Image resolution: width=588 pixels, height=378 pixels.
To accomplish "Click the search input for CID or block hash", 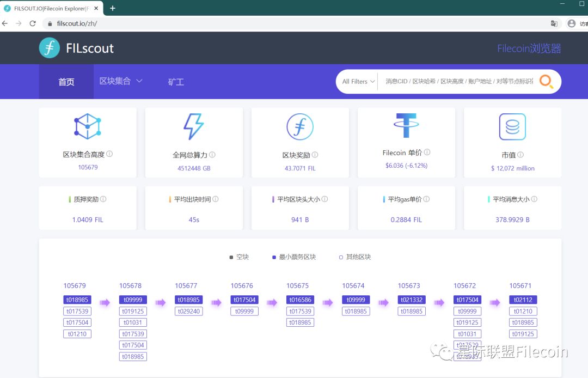I will point(459,81).
